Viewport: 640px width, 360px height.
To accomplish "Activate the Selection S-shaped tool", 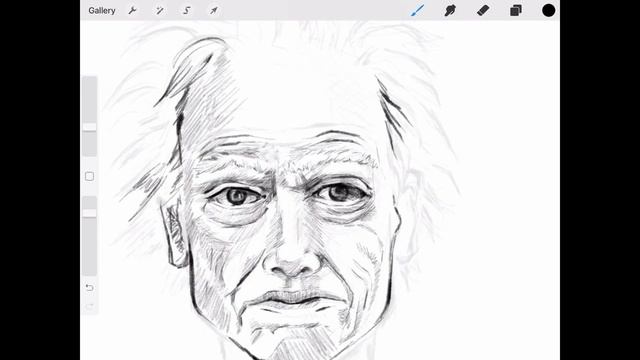I will coord(187,11).
